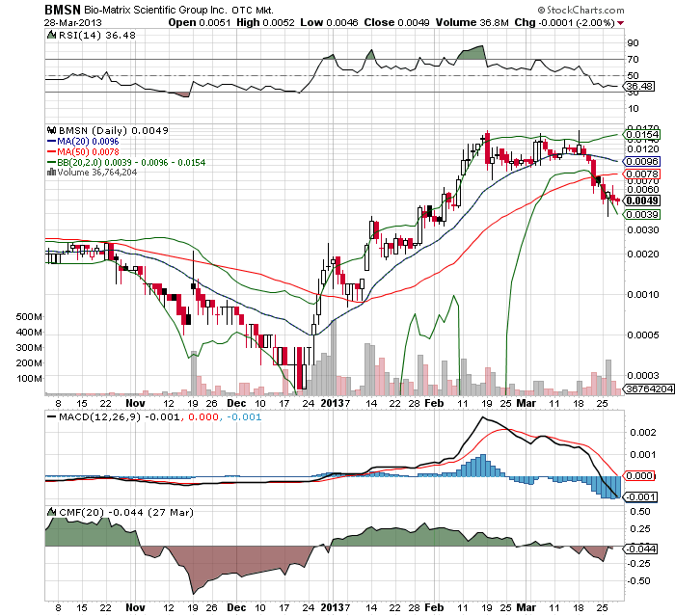The width and height of the screenshot is (675, 616).
Task: Click the blue MA(20) line swatch
Action: (x=51, y=141)
